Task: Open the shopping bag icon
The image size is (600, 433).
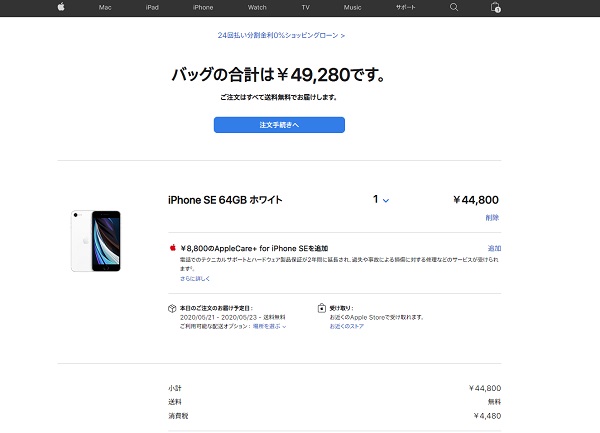Action: (496, 7)
